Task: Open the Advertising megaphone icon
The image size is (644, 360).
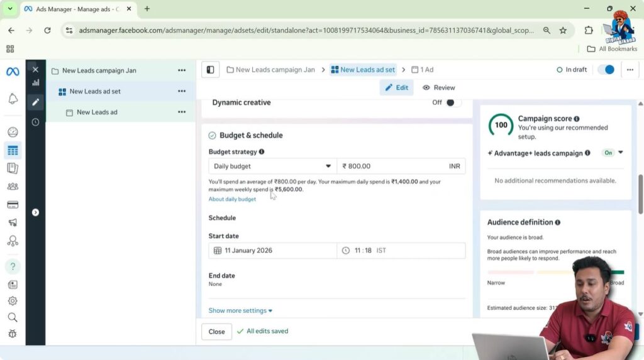Action: click(13, 222)
